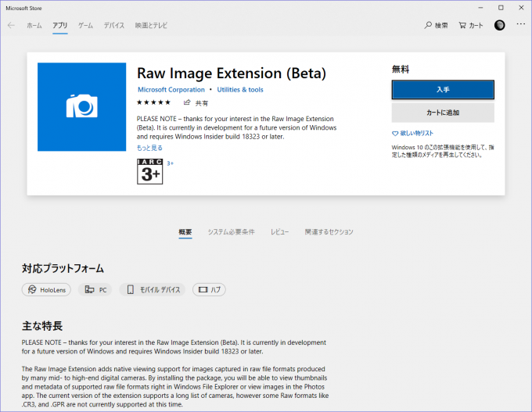
Task: Click the Microsoft Store window title
Action: coord(23,8)
